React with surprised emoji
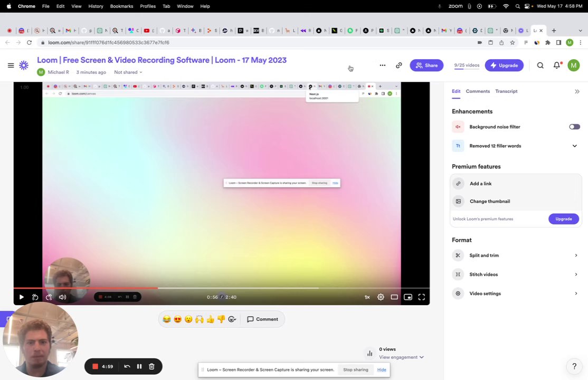This screenshot has width=588, height=380. (188, 319)
